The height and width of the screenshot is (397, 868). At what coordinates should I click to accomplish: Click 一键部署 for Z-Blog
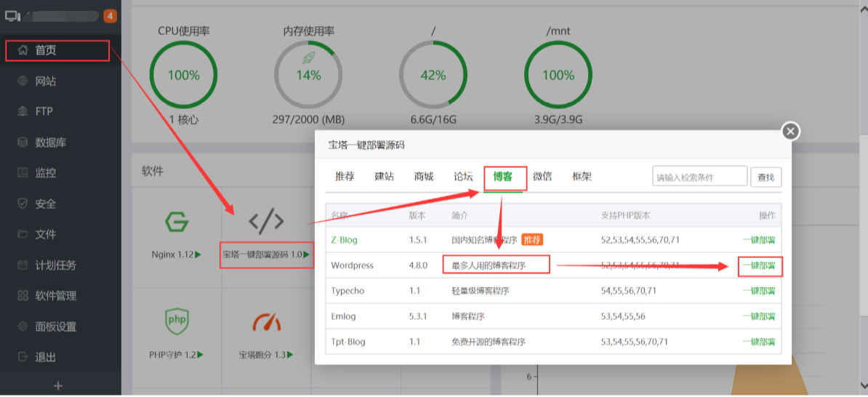(x=758, y=240)
